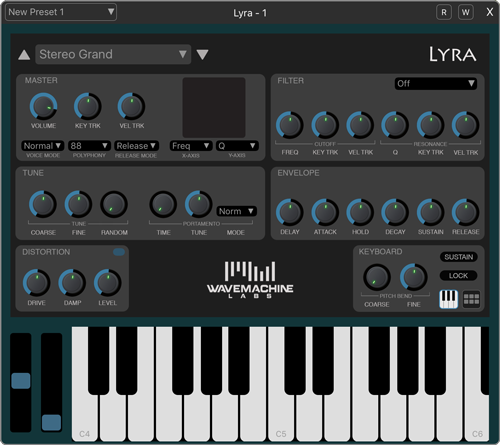The image size is (500, 445).
Task: Click the W automation write button
Action: pos(466,12)
